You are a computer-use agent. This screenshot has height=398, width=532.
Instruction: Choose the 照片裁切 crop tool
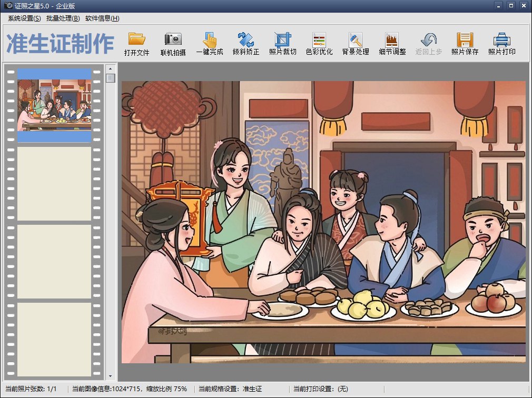283,39
